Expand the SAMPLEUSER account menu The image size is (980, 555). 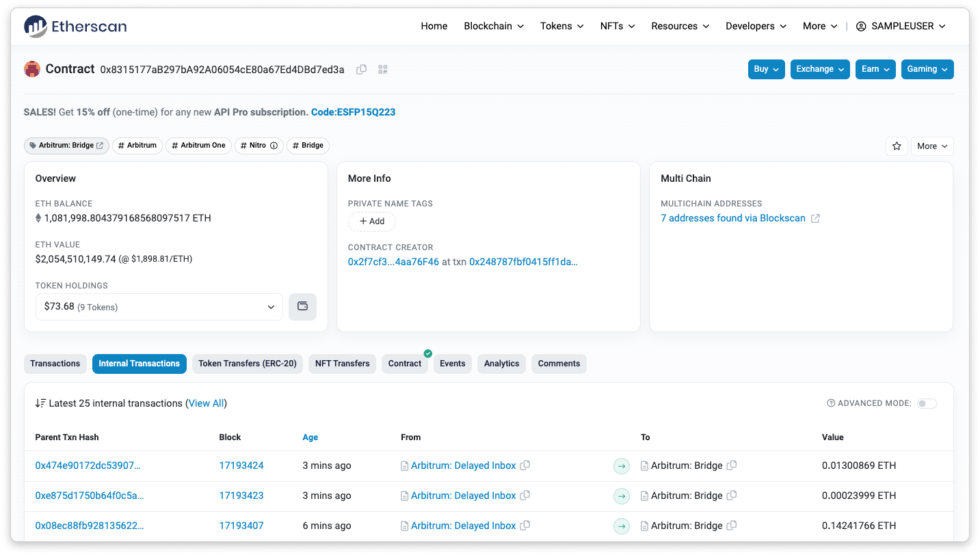click(x=901, y=26)
